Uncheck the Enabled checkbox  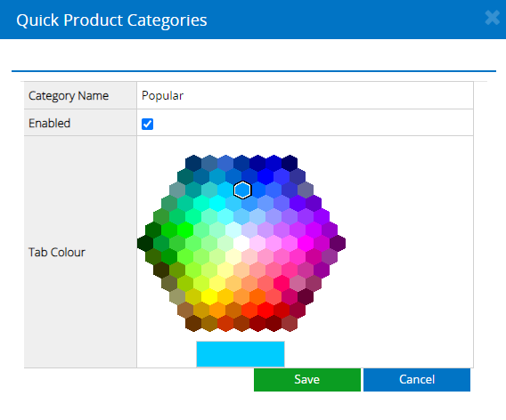pyautogui.click(x=148, y=124)
